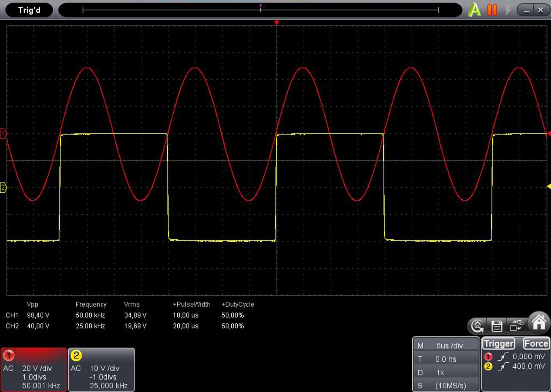
Task: Click the floppy disk save icon
Action: 496,326
